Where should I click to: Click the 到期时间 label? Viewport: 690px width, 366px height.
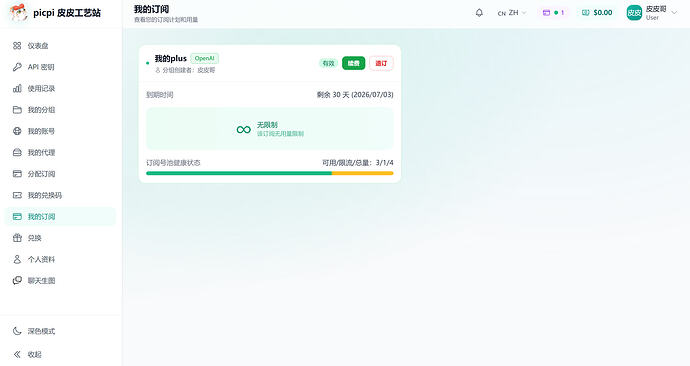click(160, 95)
